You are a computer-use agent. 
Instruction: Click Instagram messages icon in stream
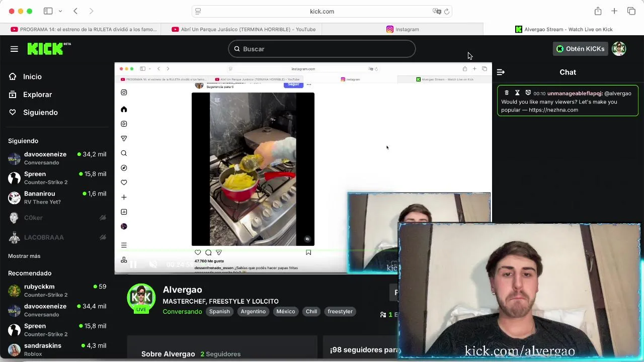(x=124, y=138)
